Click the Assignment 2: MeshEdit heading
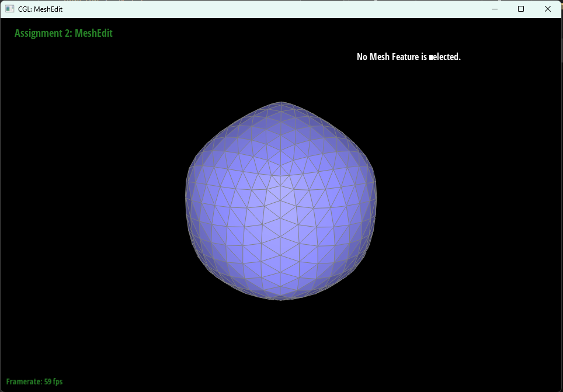The image size is (563, 392). pyautogui.click(x=64, y=33)
